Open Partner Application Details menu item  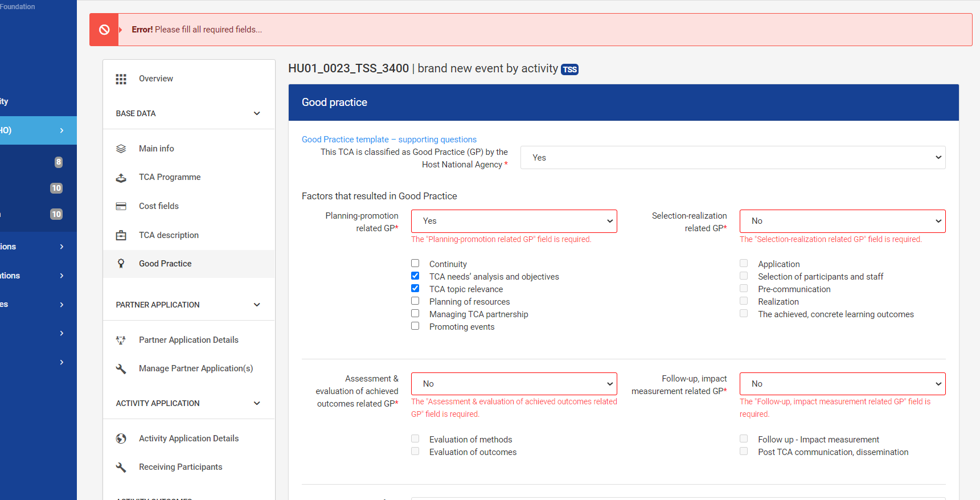(x=188, y=340)
